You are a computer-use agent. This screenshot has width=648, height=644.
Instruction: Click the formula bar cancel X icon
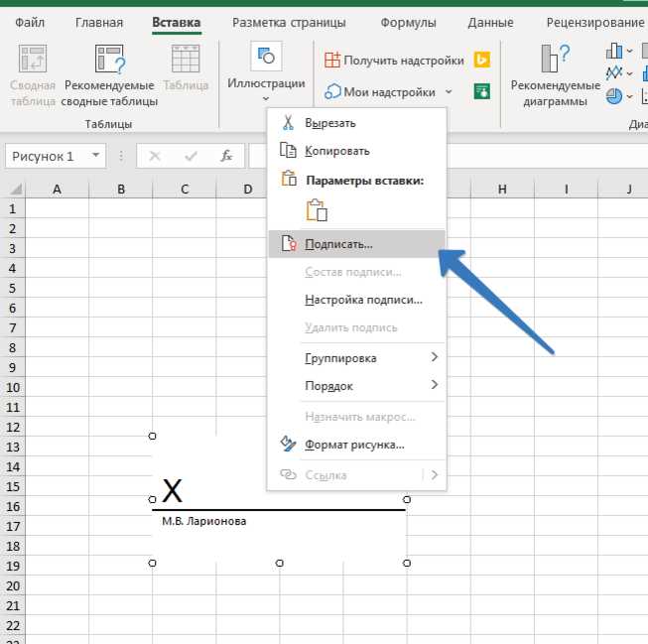155,156
